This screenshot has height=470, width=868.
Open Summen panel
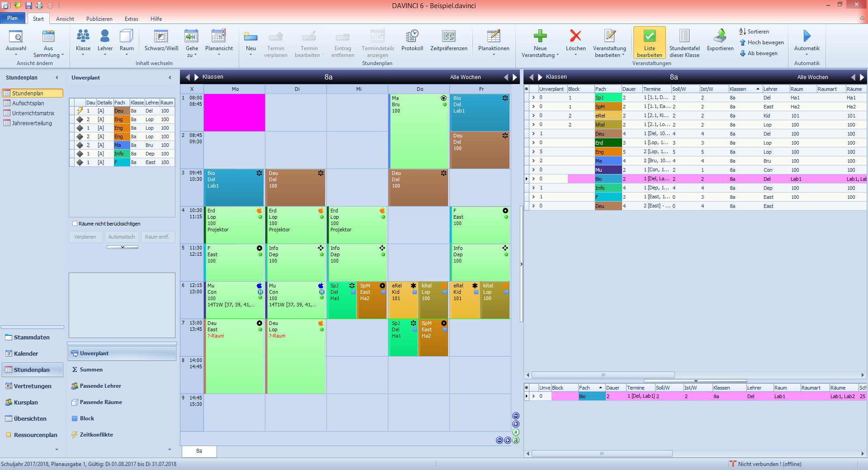[122, 370]
